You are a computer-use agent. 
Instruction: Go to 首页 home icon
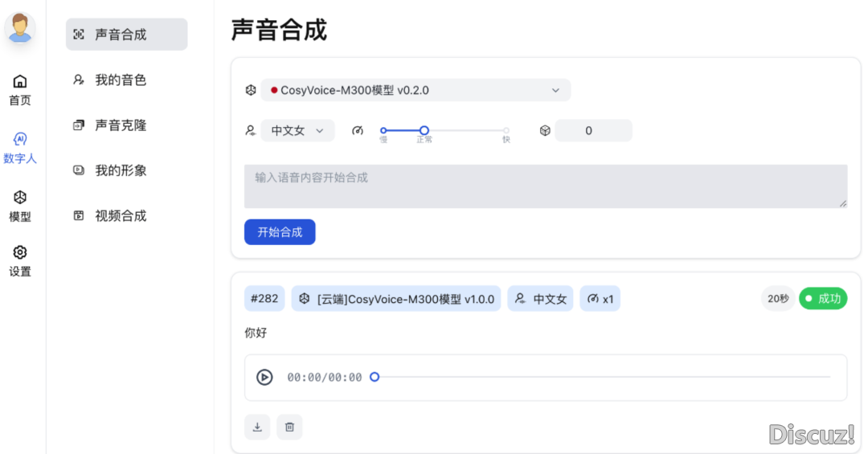tap(20, 81)
